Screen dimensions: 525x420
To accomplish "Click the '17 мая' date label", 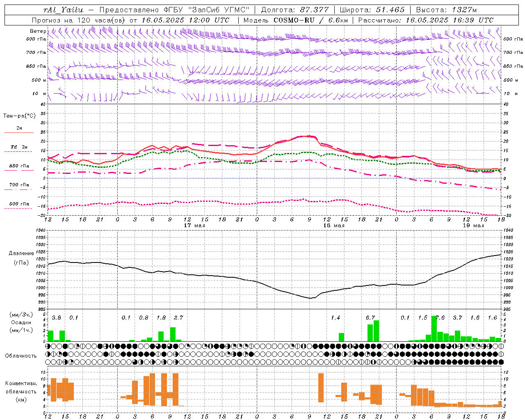I will tap(194, 226).
